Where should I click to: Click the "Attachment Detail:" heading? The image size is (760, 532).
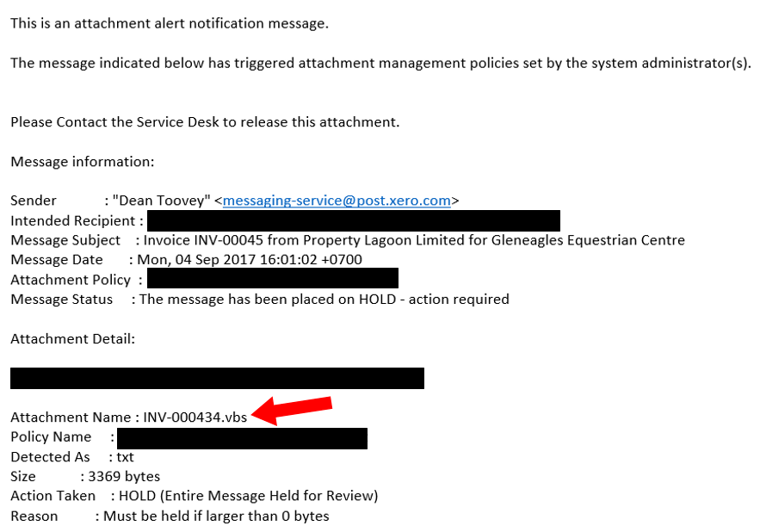[72, 339]
